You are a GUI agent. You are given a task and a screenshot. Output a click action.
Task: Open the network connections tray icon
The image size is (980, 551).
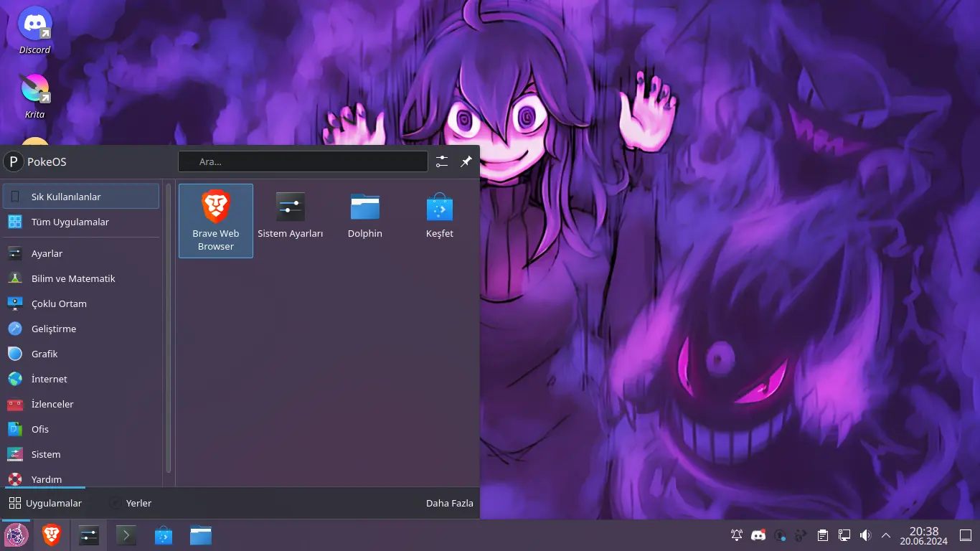coord(844,535)
